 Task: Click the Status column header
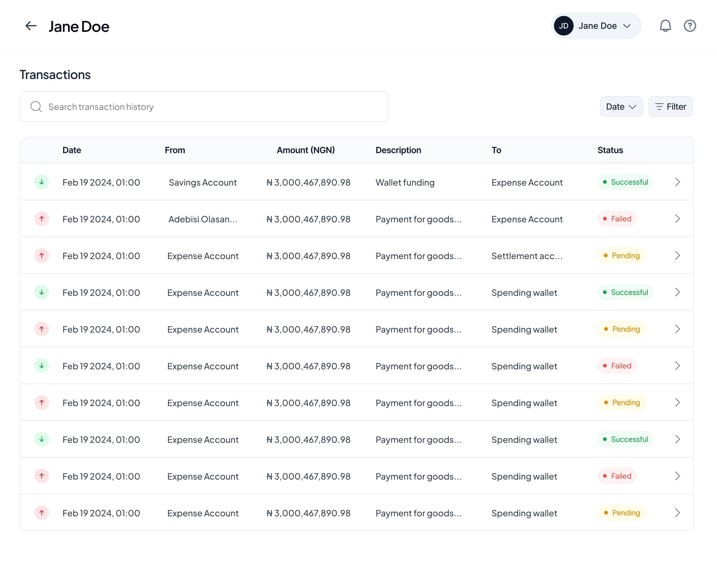(x=610, y=150)
